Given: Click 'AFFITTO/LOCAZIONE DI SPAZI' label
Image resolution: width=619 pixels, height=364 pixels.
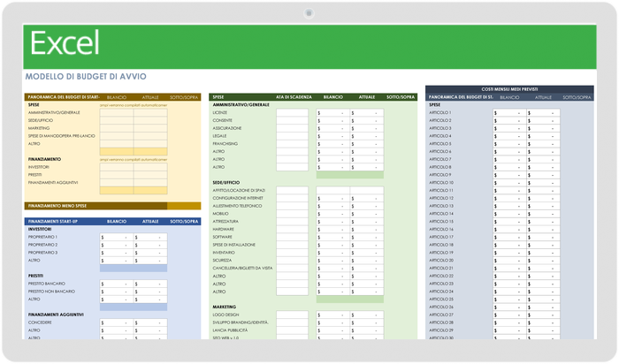Looking at the screenshot, I should pos(239,191).
